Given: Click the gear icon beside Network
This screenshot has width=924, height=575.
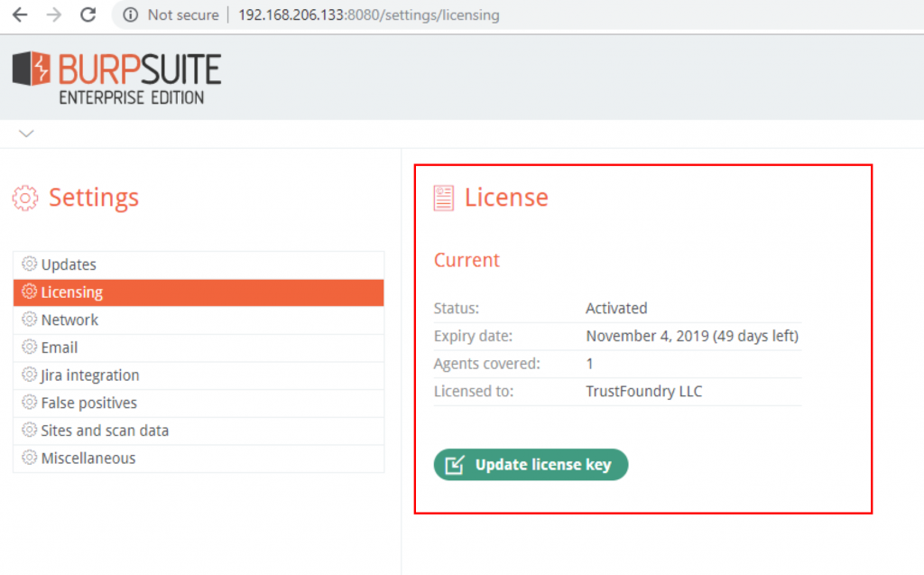Looking at the screenshot, I should pyautogui.click(x=29, y=320).
